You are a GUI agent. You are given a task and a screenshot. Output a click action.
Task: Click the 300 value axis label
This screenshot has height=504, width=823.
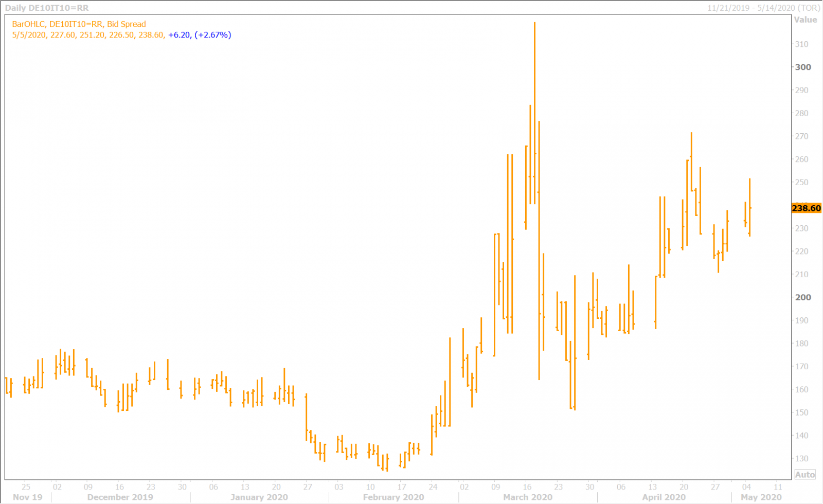[x=803, y=67]
